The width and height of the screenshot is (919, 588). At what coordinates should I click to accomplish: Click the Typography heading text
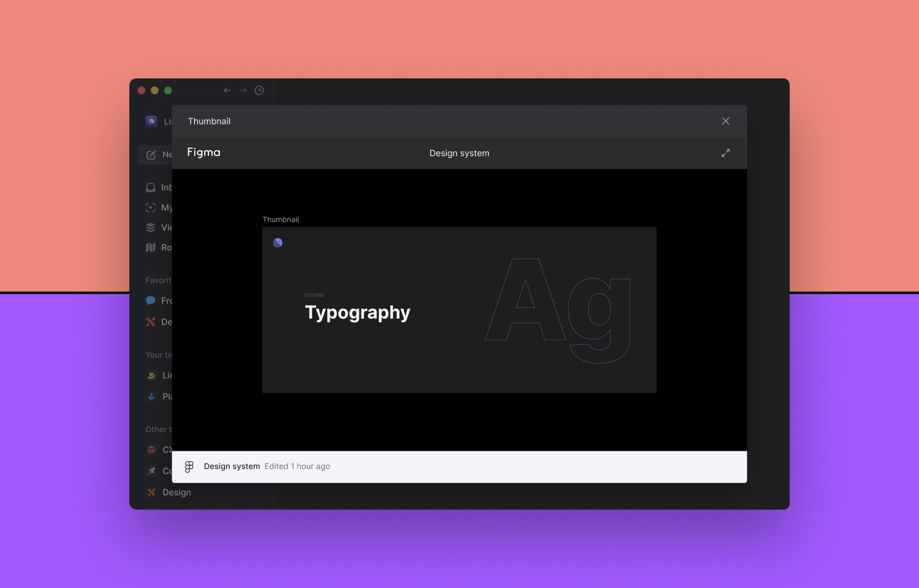[358, 313]
